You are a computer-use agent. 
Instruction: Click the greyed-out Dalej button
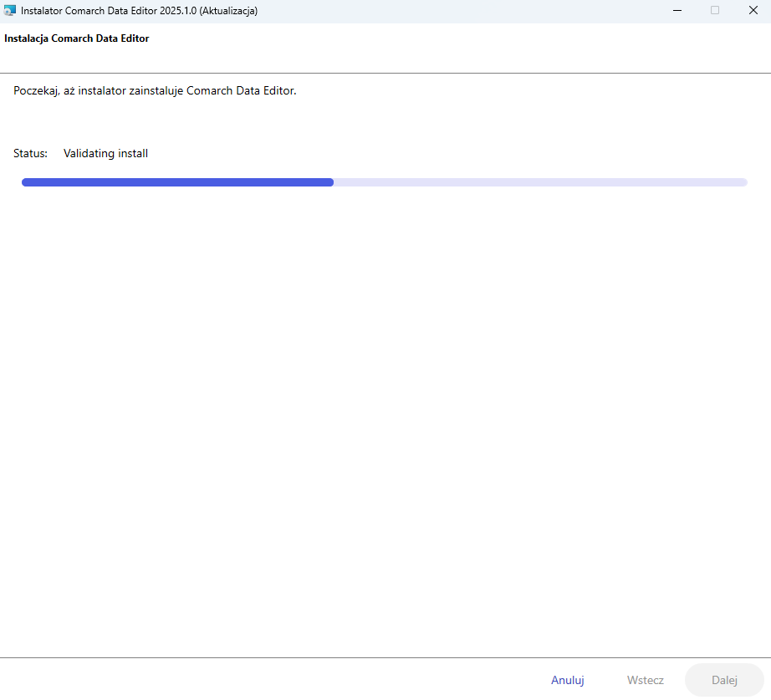coord(724,680)
